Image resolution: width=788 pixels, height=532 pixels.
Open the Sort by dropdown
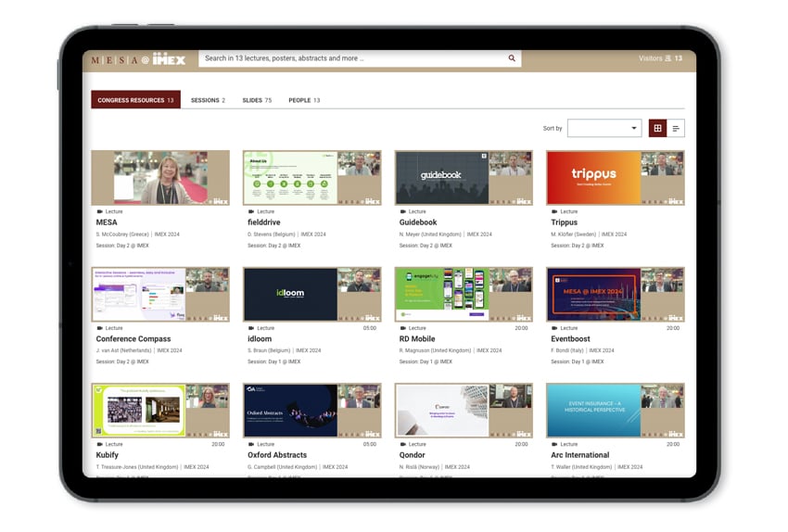(604, 128)
